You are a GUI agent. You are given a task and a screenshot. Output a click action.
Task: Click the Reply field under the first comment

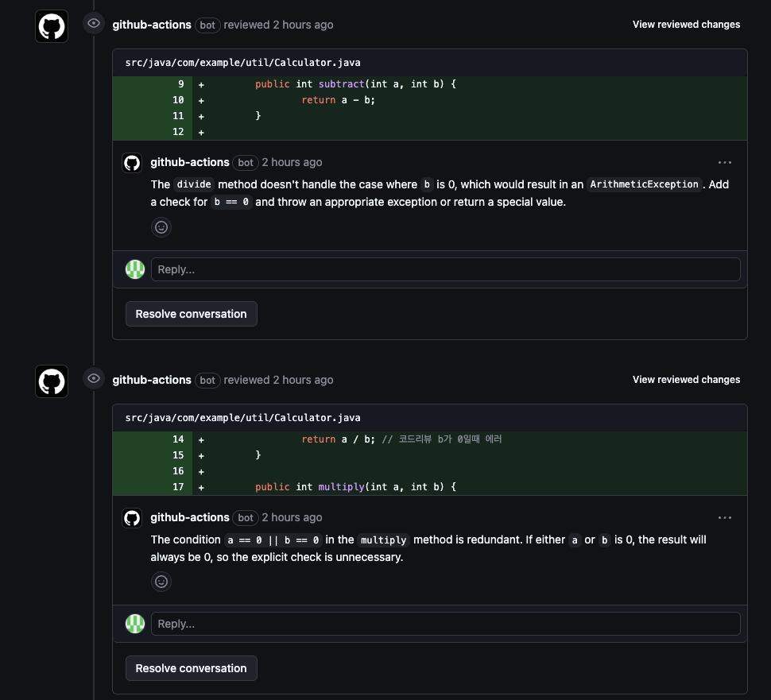pos(445,269)
